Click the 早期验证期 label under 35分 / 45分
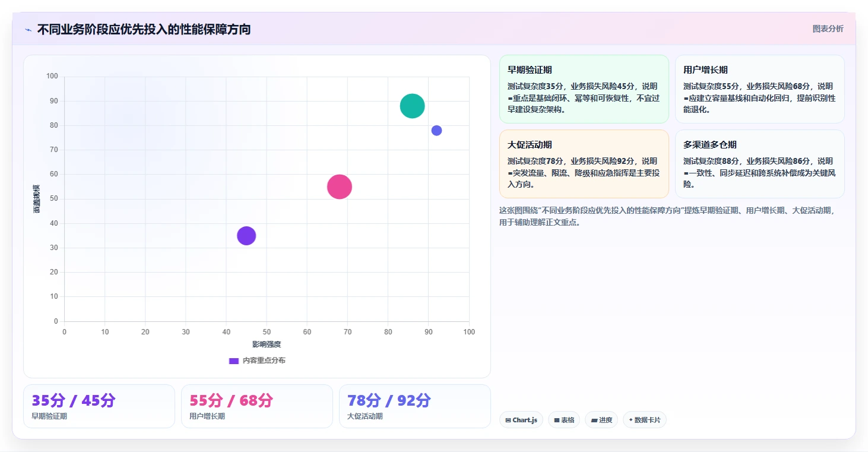The image size is (868, 452). [x=49, y=416]
